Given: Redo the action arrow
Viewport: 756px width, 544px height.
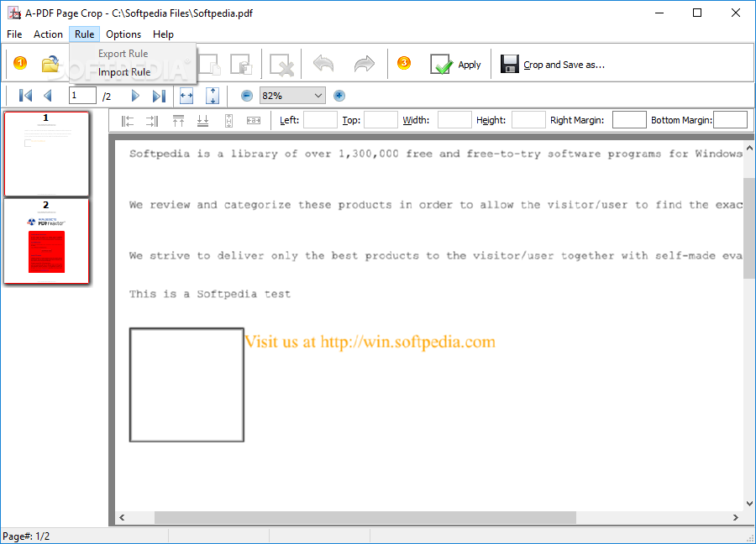Looking at the screenshot, I should pyautogui.click(x=364, y=64).
